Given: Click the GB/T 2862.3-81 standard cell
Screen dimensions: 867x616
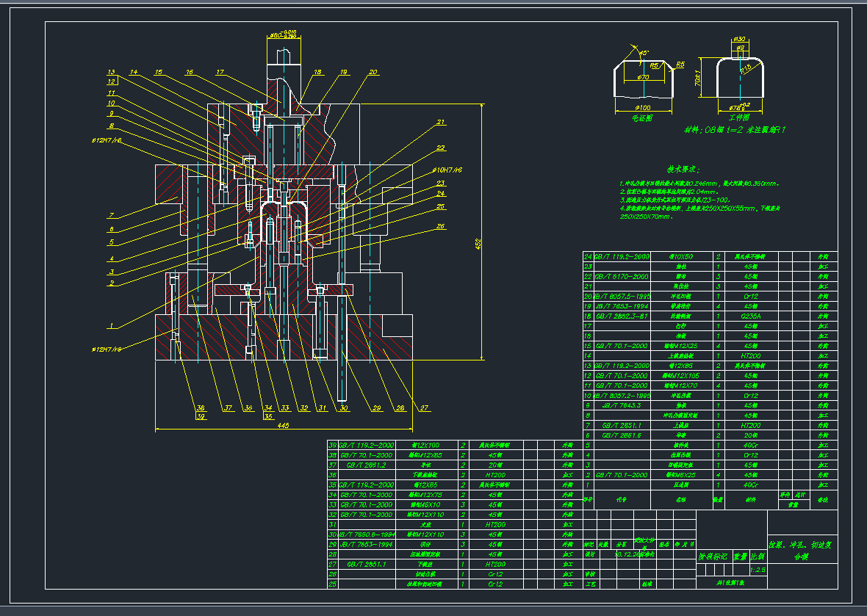Looking at the screenshot, I should coord(621,316).
